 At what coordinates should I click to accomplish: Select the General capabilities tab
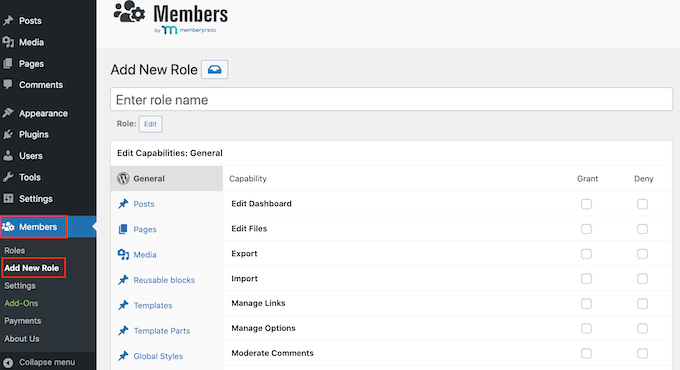167,178
